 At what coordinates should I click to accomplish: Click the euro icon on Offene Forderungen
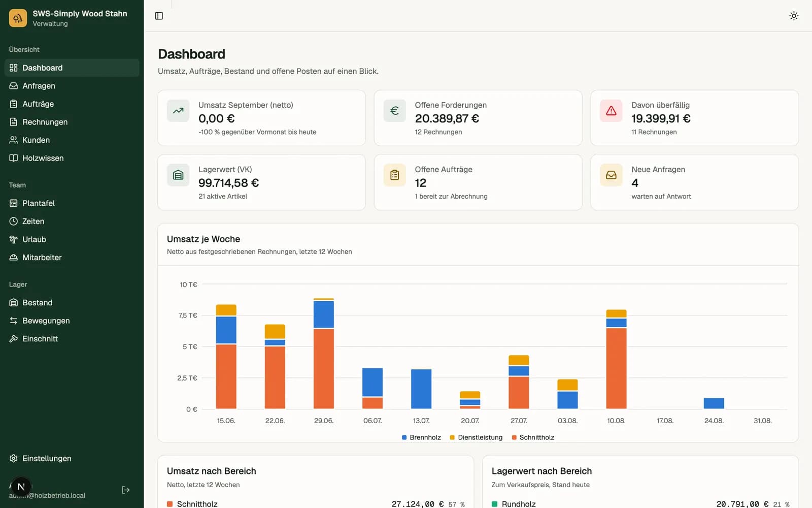point(394,111)
